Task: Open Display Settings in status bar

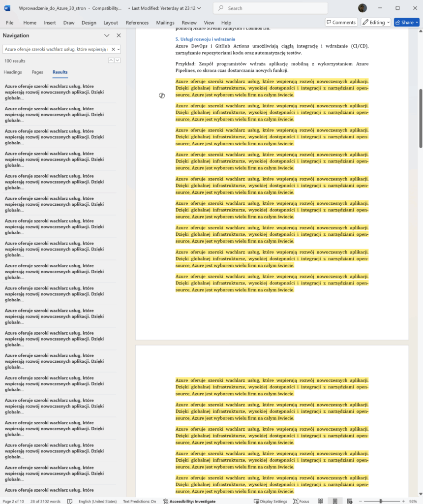Action: tap(271, 501)
